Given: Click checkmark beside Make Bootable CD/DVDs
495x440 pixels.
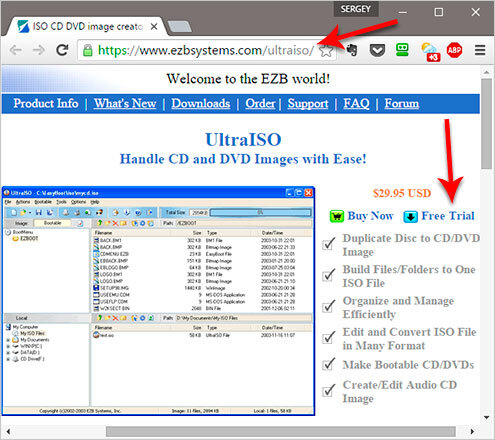Looking at the screenshot, I should [x=329, y=364].
